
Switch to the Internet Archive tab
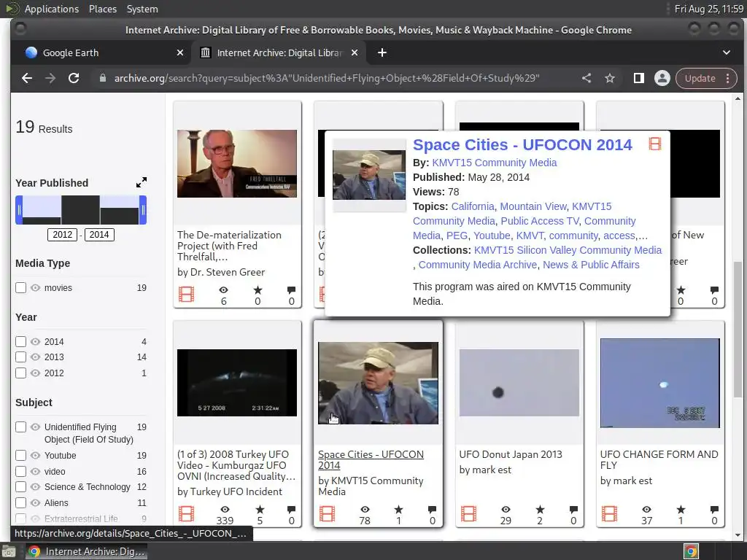[279, 52]
